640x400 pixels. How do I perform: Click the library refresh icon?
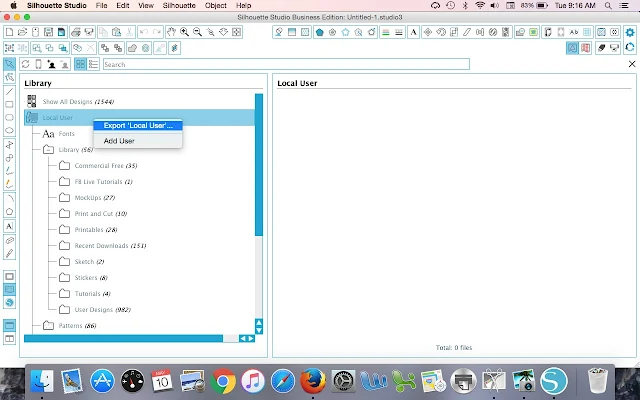point(25,64)
